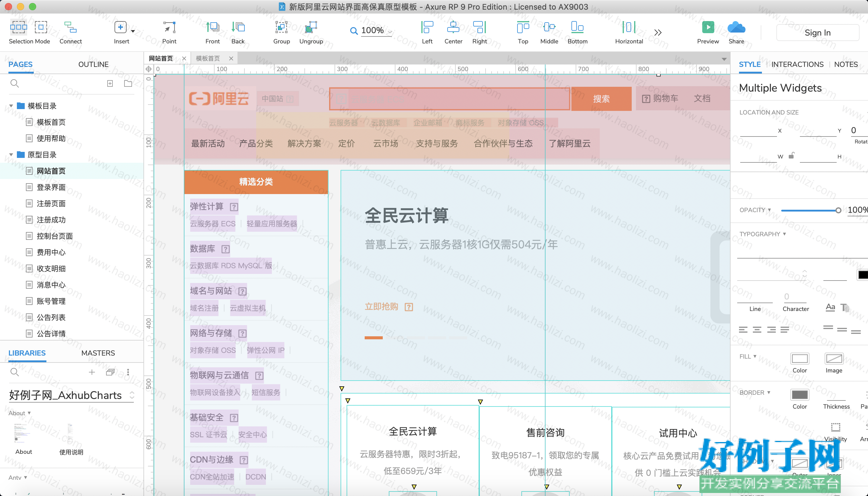Click the libraries search icon

click(14, 372)
